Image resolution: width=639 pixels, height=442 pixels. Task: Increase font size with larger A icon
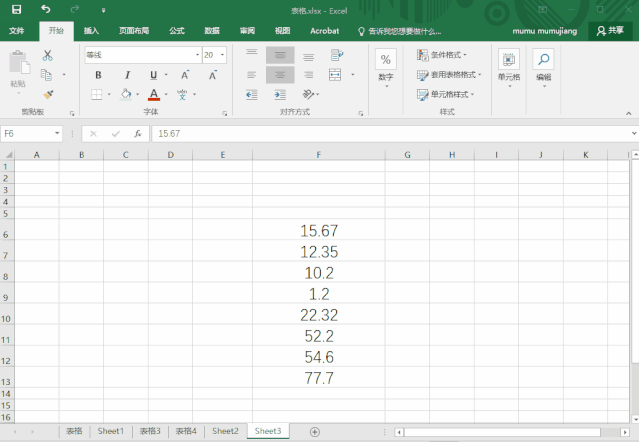(x=185, y=75)
